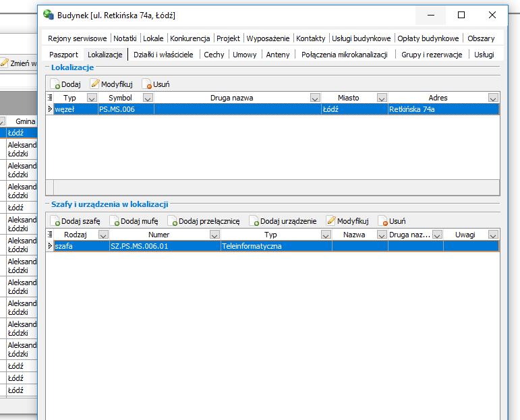The image size is (520, 420).
Task: Open Numer column filter dropdown
Action: click(215, 235)
